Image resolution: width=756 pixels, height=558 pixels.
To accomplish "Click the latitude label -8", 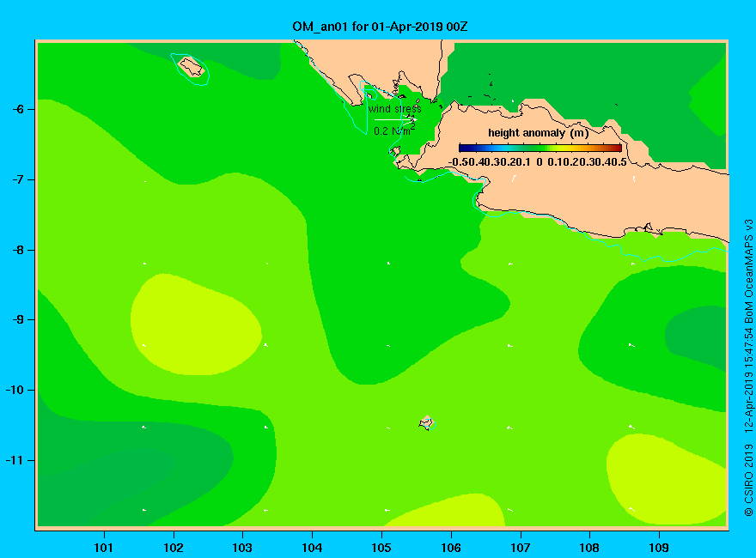I will pyautogui.click(x=18, y=250).
